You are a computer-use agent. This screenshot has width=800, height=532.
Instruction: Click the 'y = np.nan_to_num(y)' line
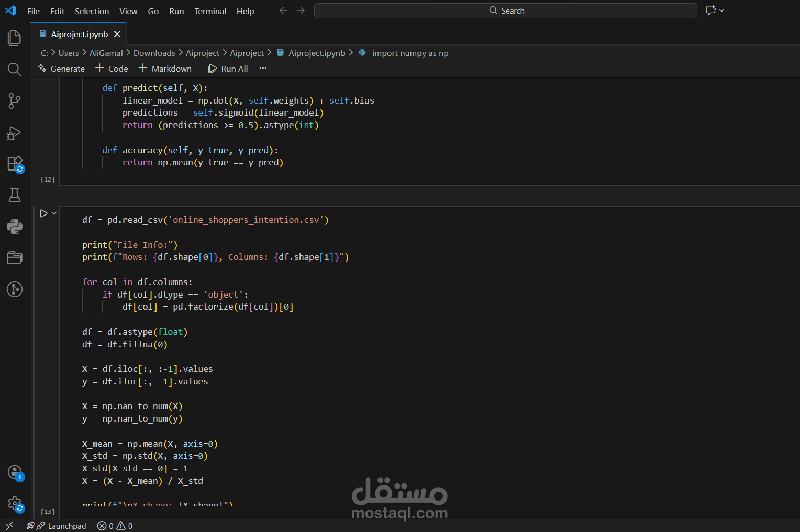[132, 418]
